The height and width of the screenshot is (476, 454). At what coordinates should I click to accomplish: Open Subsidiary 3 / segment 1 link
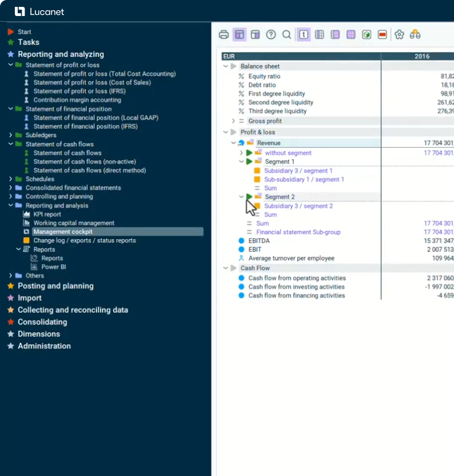point(298,171)
